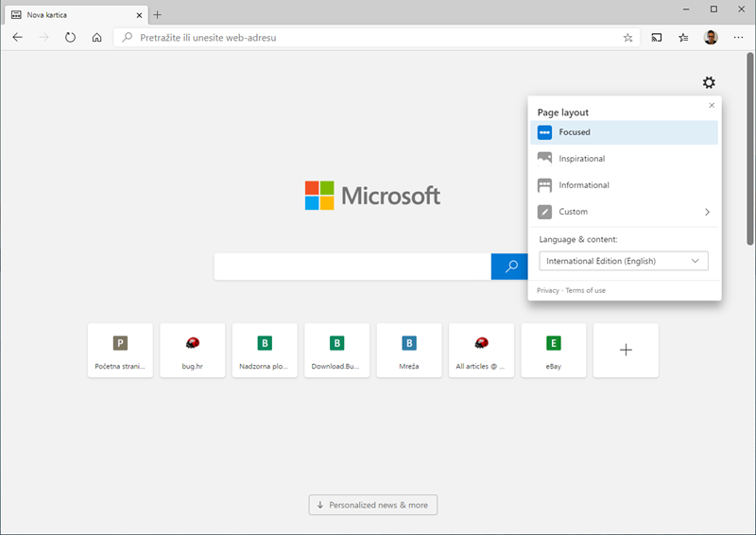Open the favorites list icon
756x535 pixels.
683,38
